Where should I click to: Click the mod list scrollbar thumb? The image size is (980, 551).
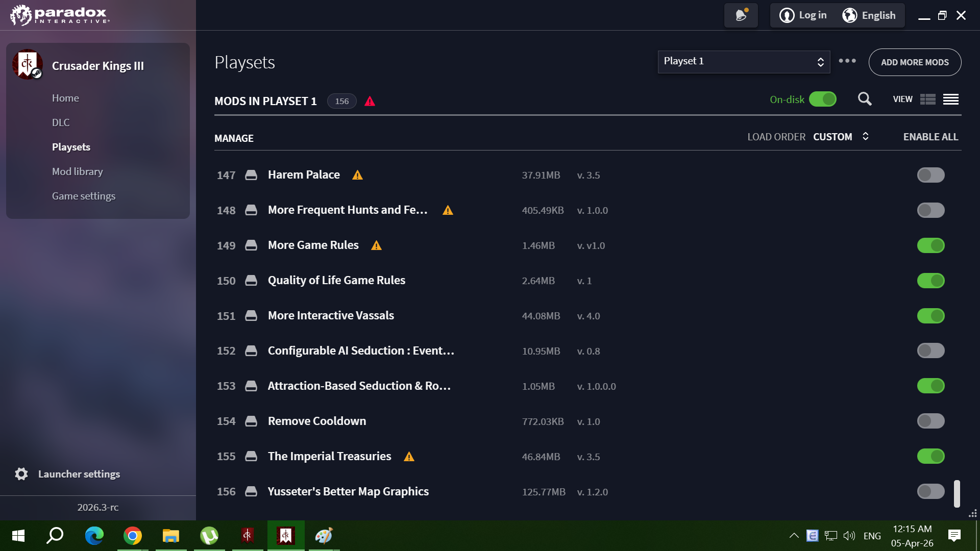pyautogui.click(x=957, y=493)
